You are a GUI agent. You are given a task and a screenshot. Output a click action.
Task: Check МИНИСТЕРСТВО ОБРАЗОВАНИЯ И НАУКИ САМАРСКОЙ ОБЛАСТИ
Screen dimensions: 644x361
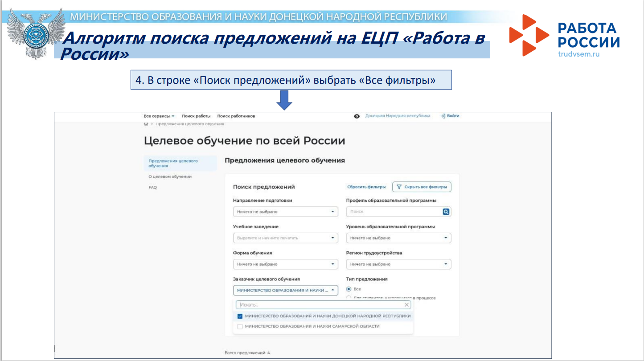click(240, 327)
